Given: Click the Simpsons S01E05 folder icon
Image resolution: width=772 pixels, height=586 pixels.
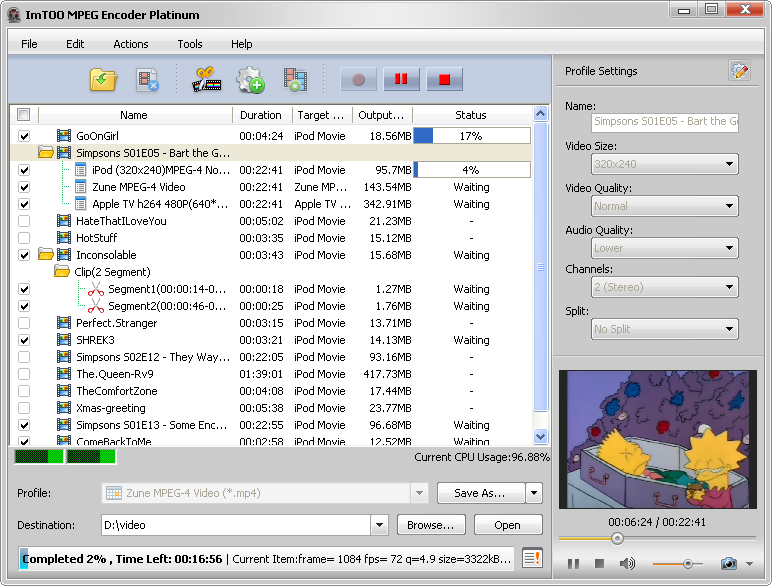Looking at the screenshot, I should (45, 153).
